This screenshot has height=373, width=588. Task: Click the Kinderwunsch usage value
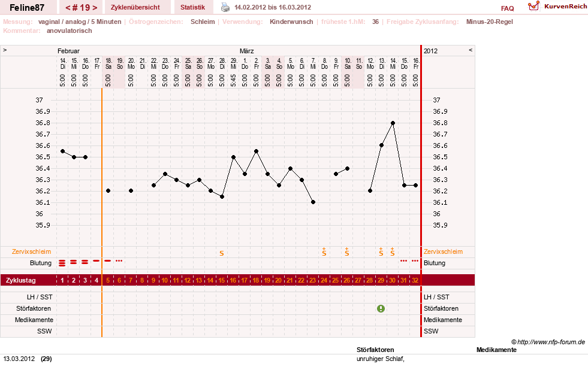291,22
